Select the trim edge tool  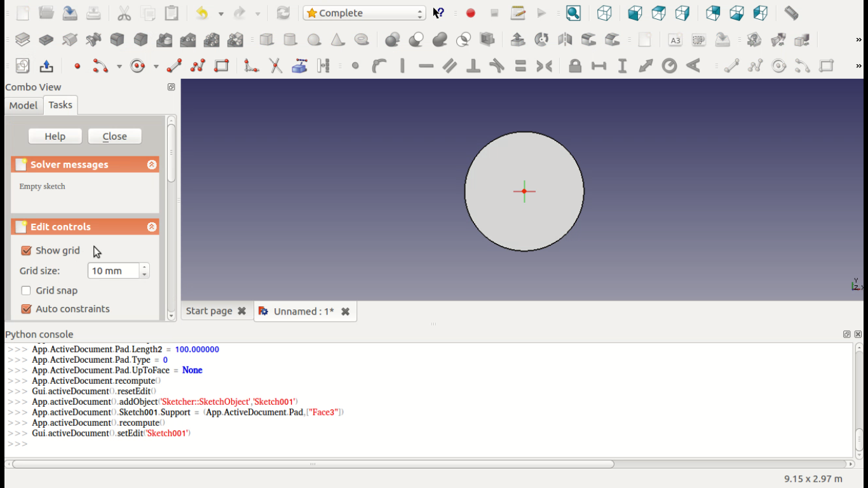276,66
